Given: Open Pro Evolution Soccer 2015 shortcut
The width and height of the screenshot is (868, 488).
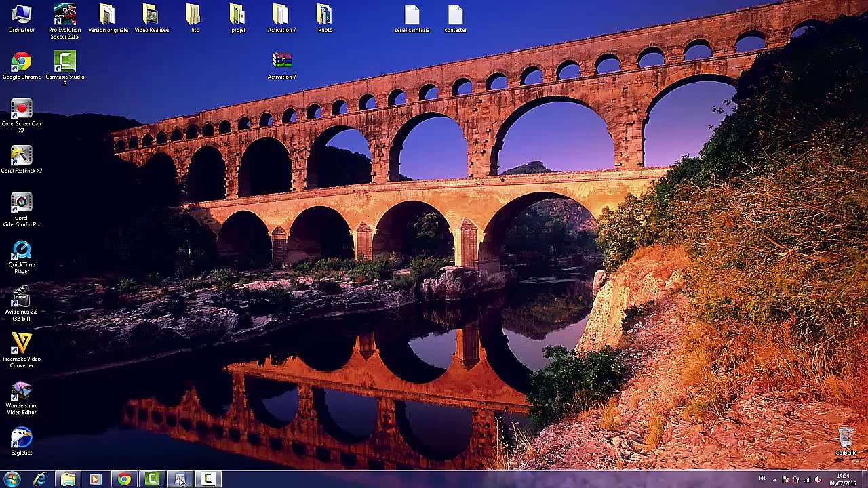Looking at the screenshot, I should click(x=65, y=21).
